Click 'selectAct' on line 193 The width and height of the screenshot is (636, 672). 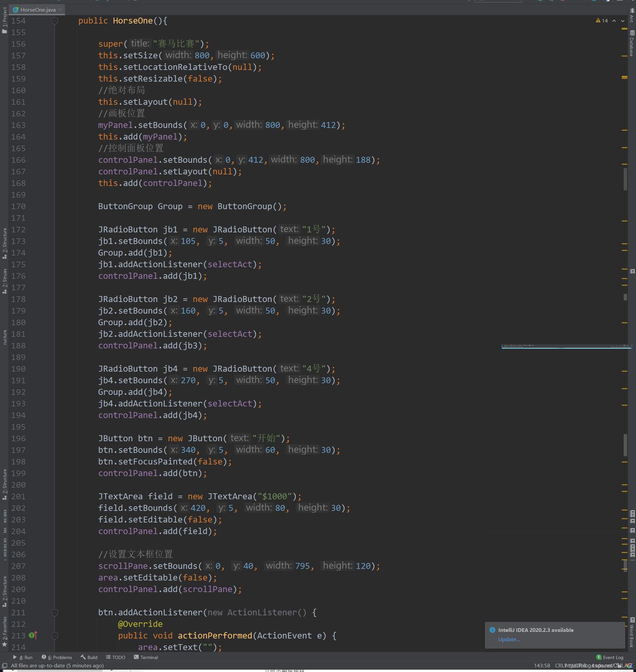[x=230, y=403]
